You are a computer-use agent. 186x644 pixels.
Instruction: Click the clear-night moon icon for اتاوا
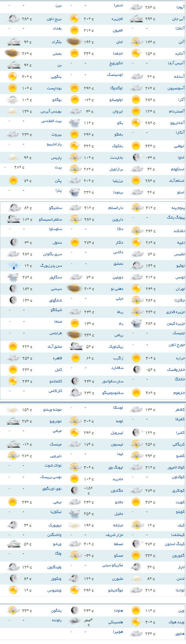click(136, 158)
